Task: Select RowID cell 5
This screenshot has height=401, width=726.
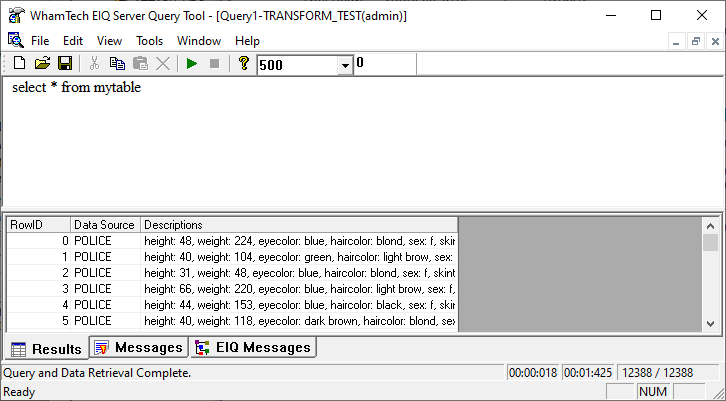Action: 38,321
